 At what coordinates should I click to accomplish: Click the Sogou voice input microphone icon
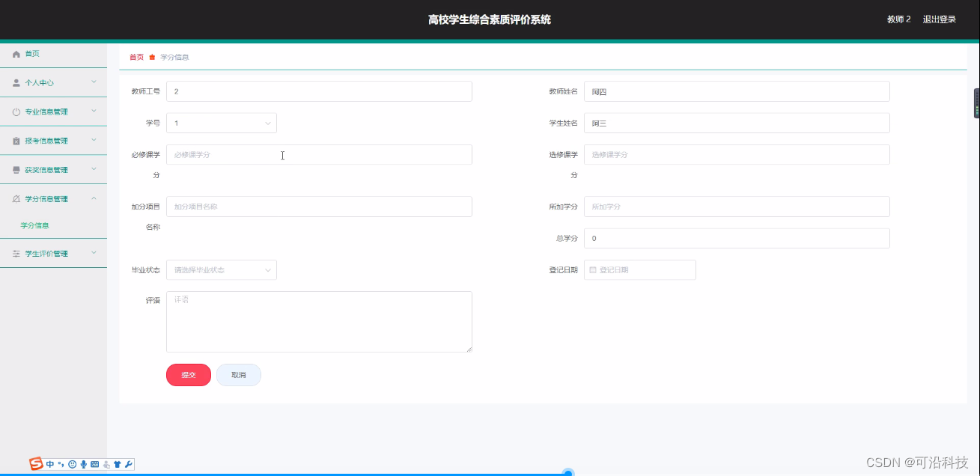point(83,464)
